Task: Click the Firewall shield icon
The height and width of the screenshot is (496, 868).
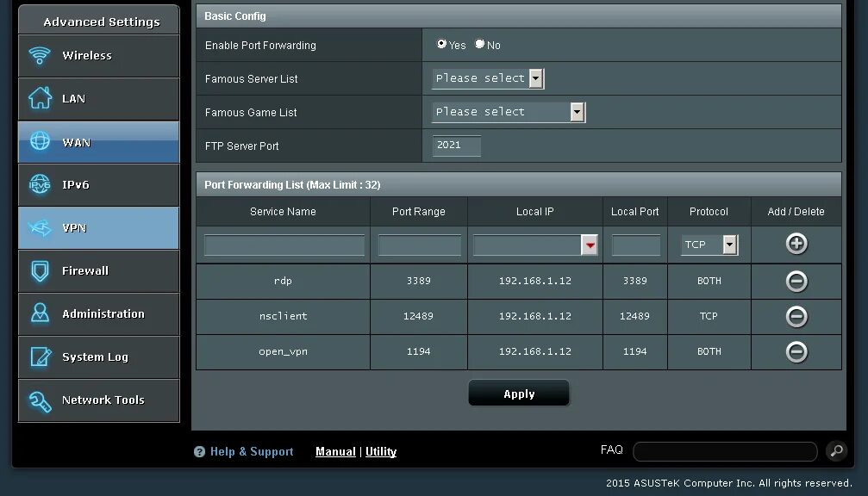Action: (40, 270)
